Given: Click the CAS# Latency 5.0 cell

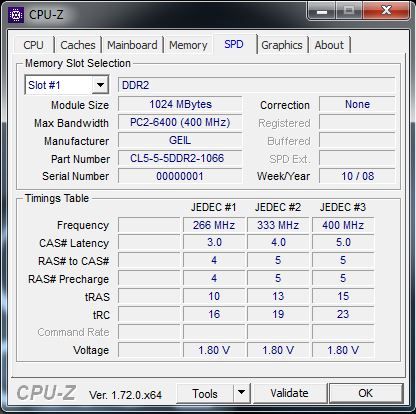Looking at the screenshot, I should point(343,242).
